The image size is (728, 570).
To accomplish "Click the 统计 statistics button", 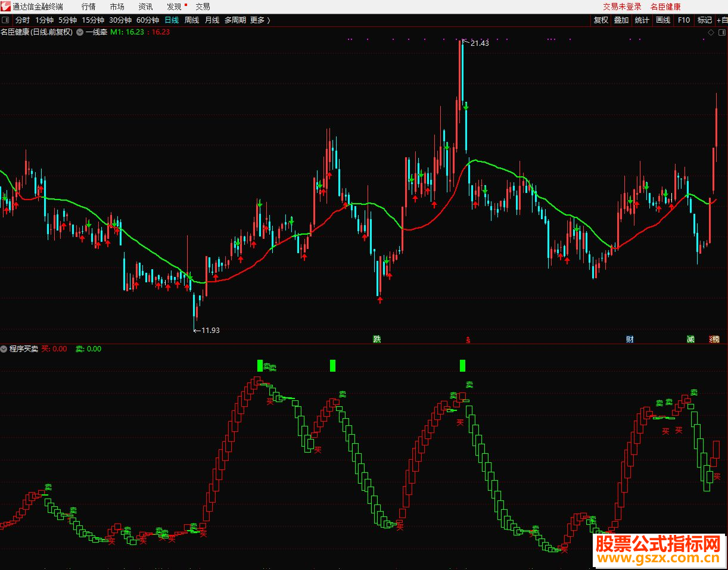I will tap(642, 20).
